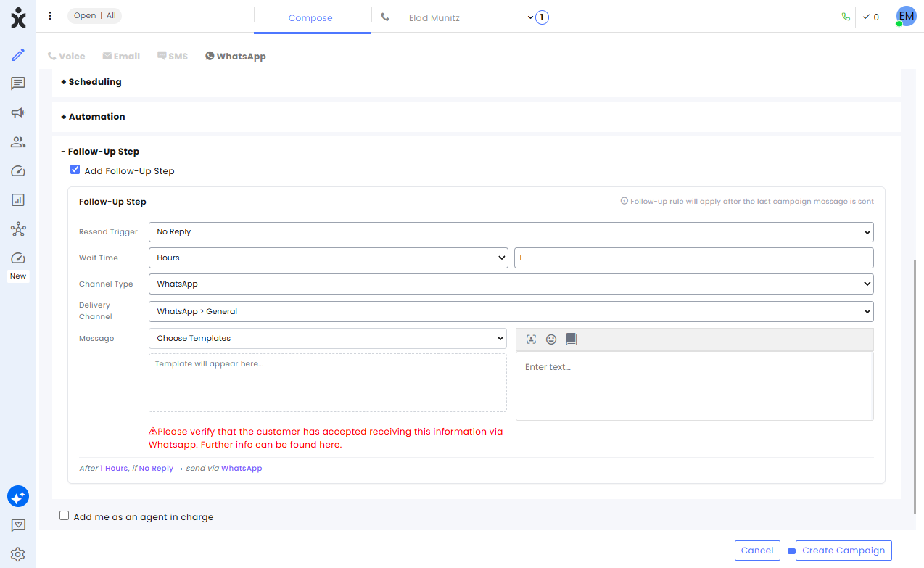Click the Enter text message area

tap(694, 386)
